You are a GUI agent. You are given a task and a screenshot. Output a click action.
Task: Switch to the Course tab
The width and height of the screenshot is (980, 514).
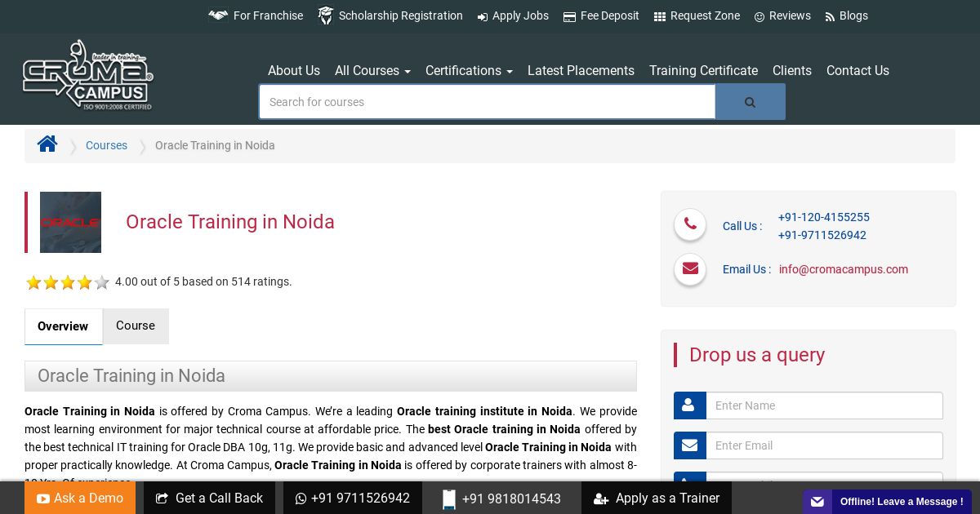(x=136, y=326)
